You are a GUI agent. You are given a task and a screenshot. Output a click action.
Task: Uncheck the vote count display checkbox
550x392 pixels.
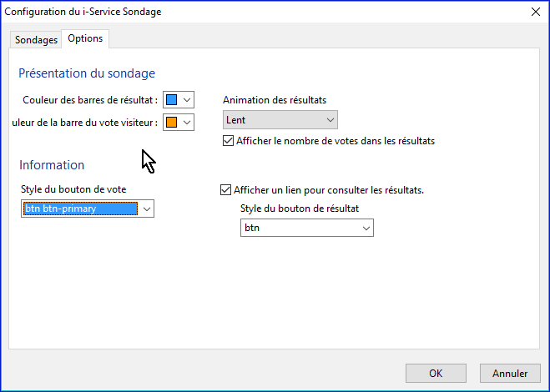(229, 141)
